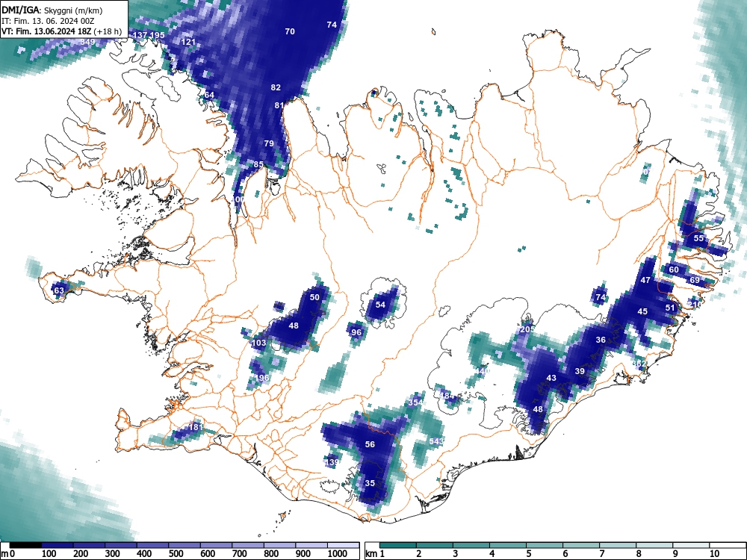
Task: Click the visibility value 47 in the east
Action: 645,280
